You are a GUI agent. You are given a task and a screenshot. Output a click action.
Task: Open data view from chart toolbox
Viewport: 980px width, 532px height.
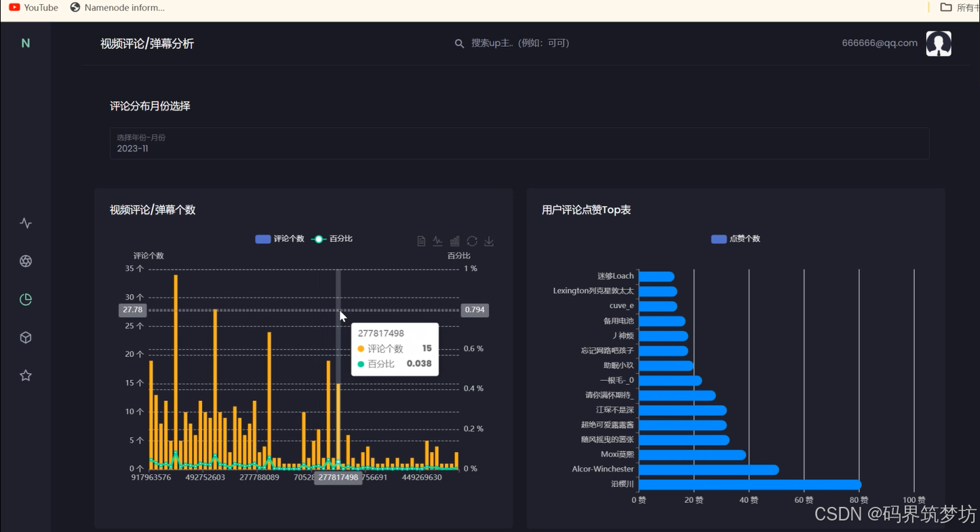pos(421,241)
